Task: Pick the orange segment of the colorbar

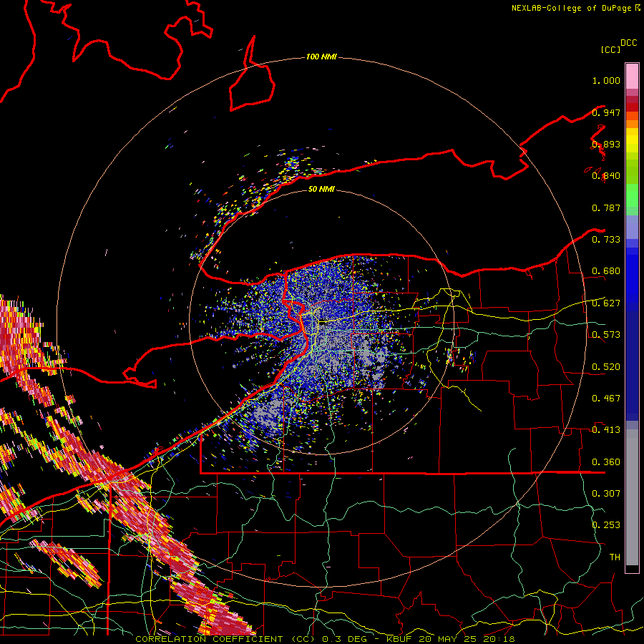Action: click(x=632, y=124)
